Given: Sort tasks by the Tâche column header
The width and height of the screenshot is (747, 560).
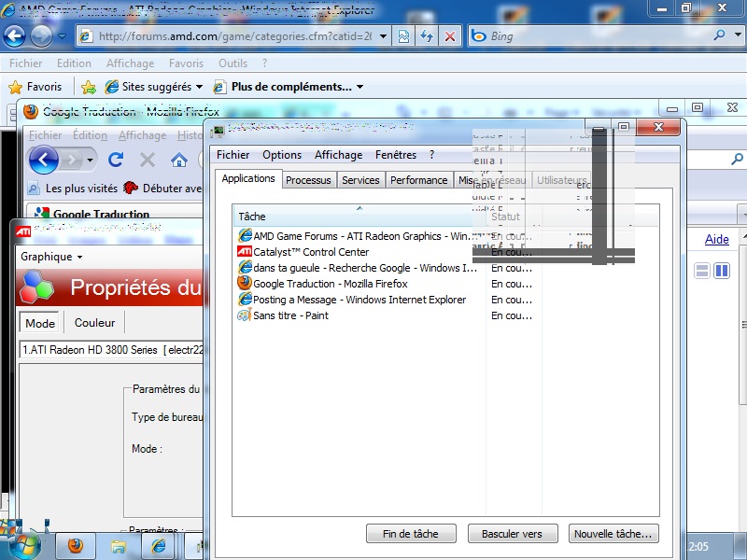Looking at the screenshot, I should pyautogui.click(x=359, y=217).
